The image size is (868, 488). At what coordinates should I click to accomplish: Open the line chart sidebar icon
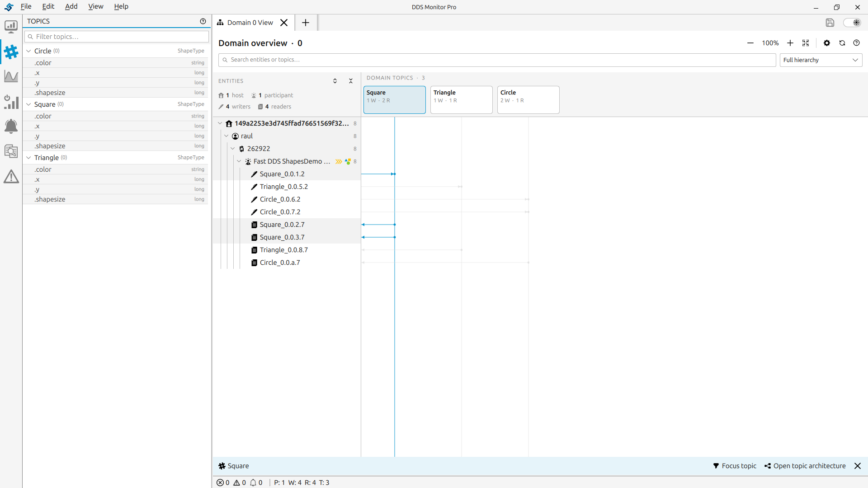point(11,76)
